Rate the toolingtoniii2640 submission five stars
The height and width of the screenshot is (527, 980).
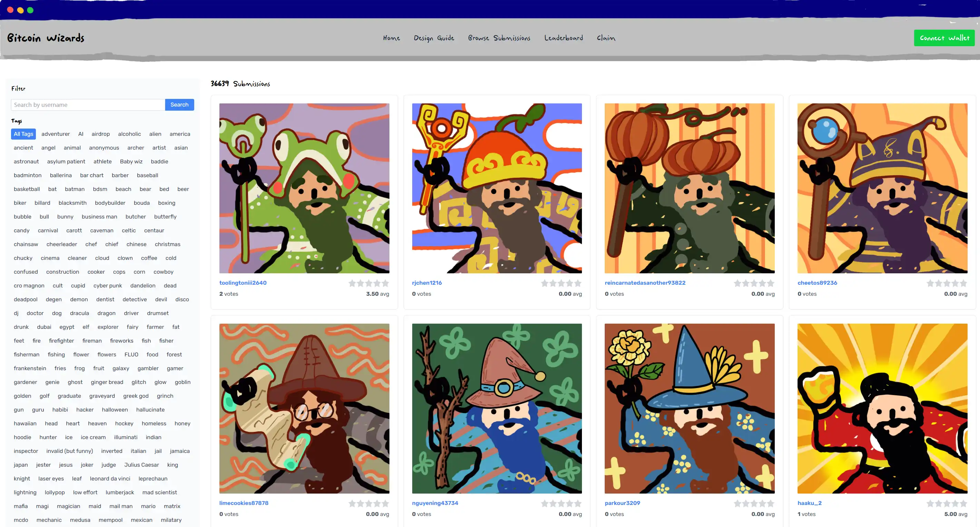click(385, 283)
